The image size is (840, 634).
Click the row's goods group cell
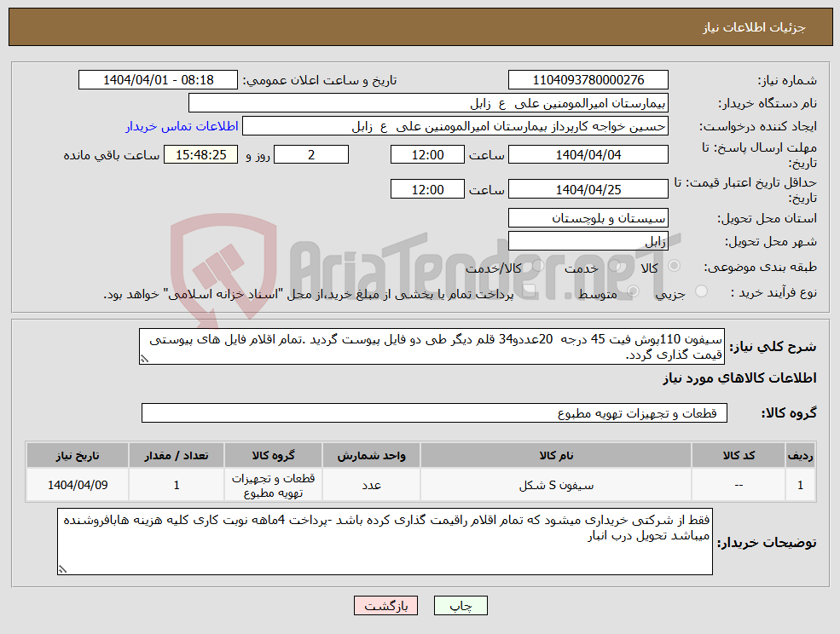point(273,485)
